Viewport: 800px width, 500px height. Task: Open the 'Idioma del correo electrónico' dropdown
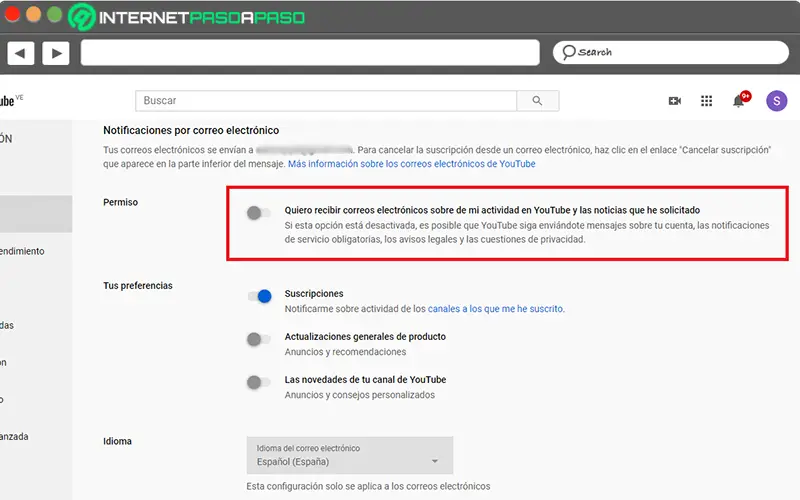[x=349, y=455]
